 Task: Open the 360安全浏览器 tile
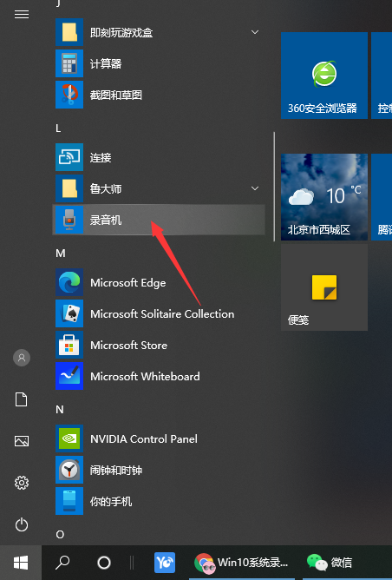[324, 76]
